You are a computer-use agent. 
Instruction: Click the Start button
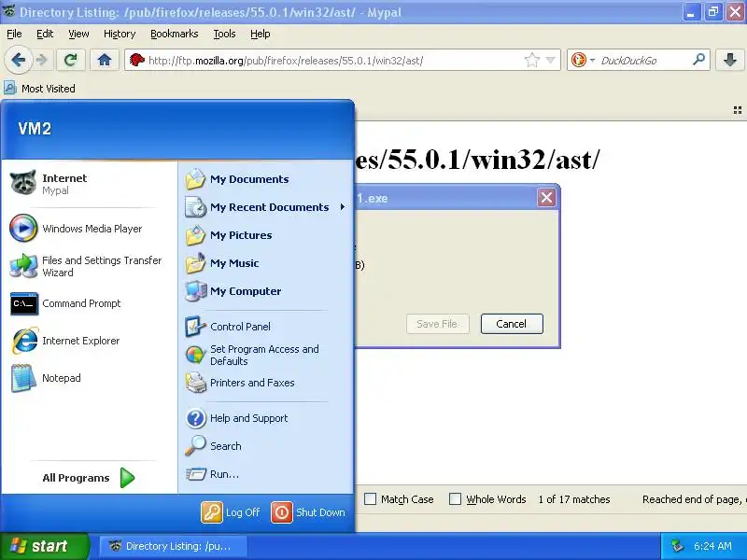pos(44,546)
